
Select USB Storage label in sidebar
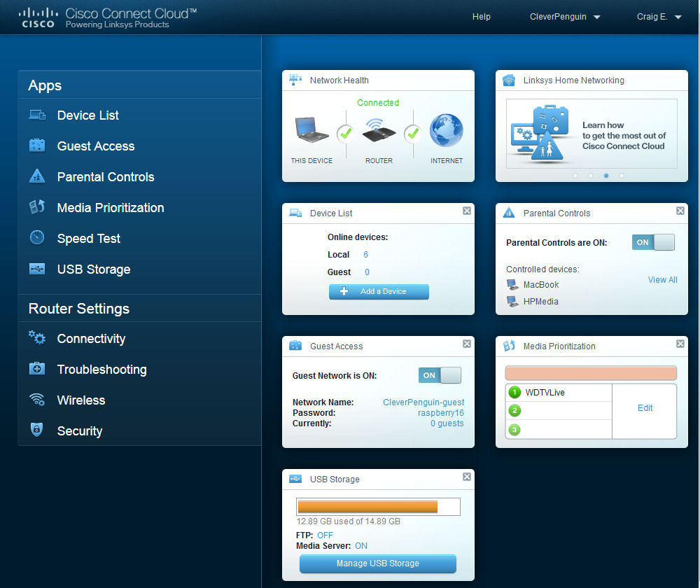coord(94,269)
